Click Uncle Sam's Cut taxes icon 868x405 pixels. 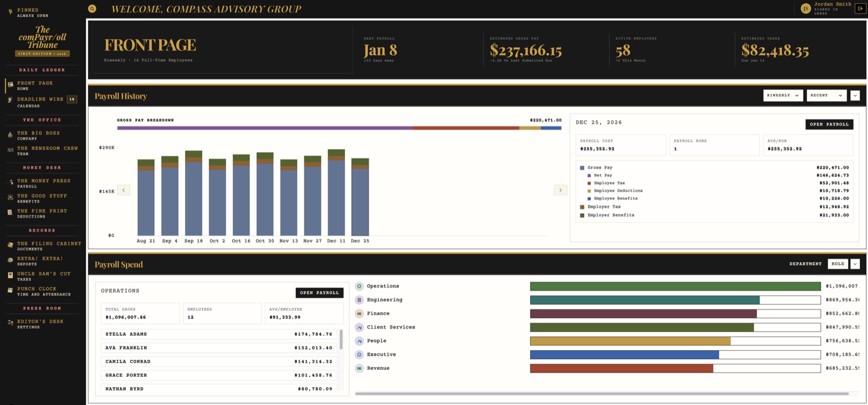(10, 276)
